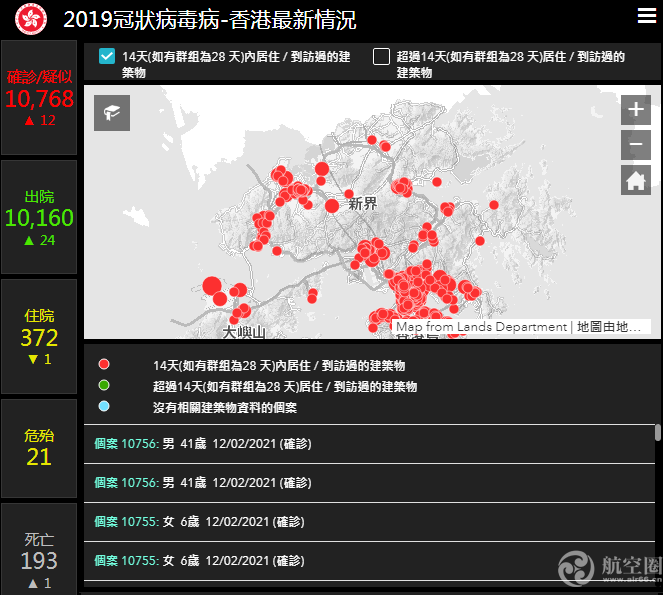Zoom out the map with the minus button
This screenshot has width=663, height=595.
coord(636,145)
